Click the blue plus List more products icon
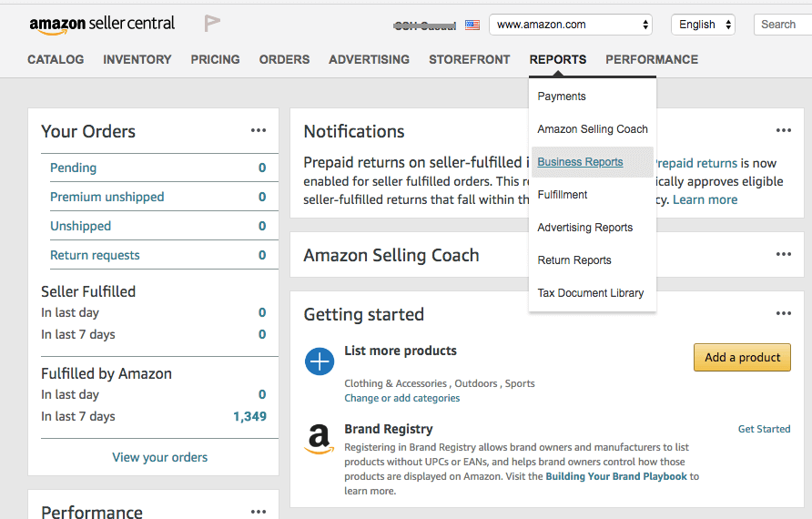812x519 pixels. [x=320, y=361]
